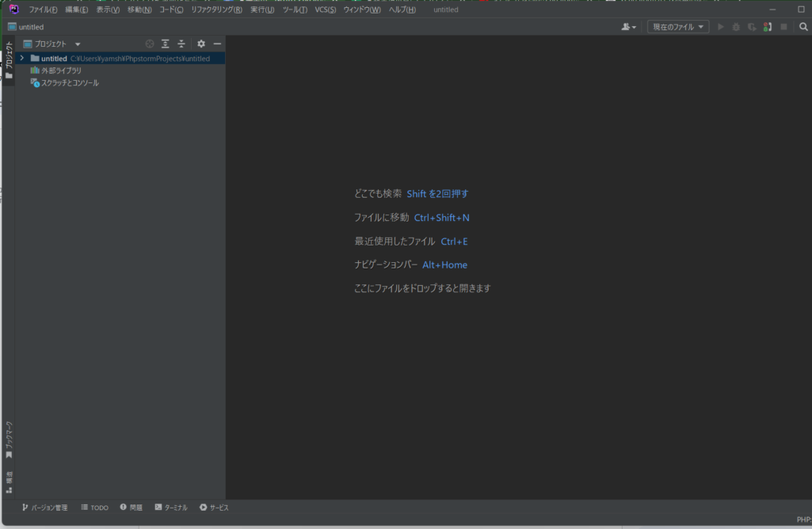Open the 編集(E) menu
This screenshot has width=812, height=529.
[x=77, y=10]
